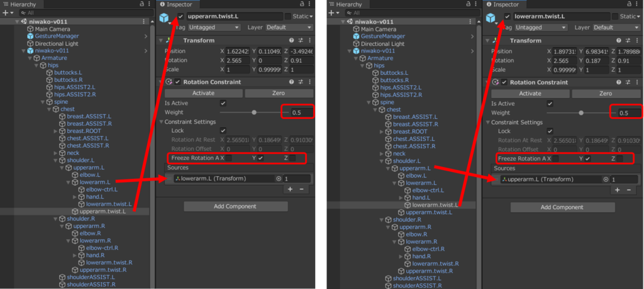
Task: Click the cube icon next to upperarm.twist.L name field
Action: coord(165,18)
